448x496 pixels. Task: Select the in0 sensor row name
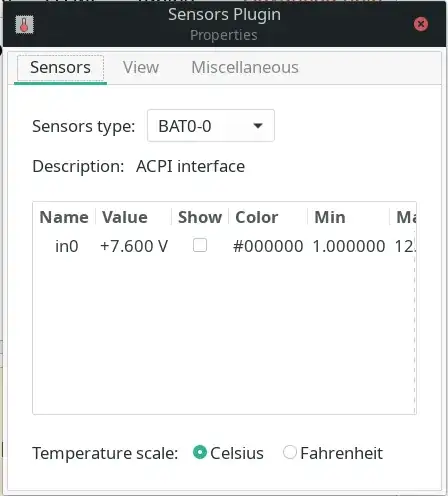coord(67,246)
